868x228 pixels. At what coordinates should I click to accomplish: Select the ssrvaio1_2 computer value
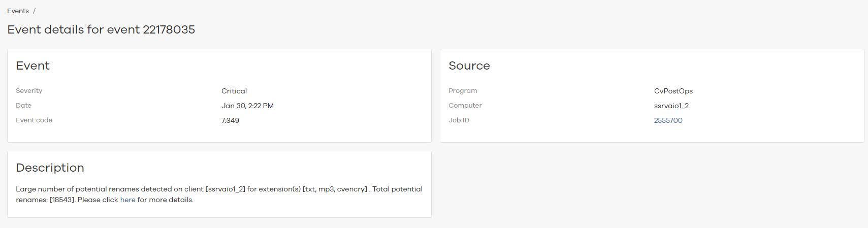point(671,106)
